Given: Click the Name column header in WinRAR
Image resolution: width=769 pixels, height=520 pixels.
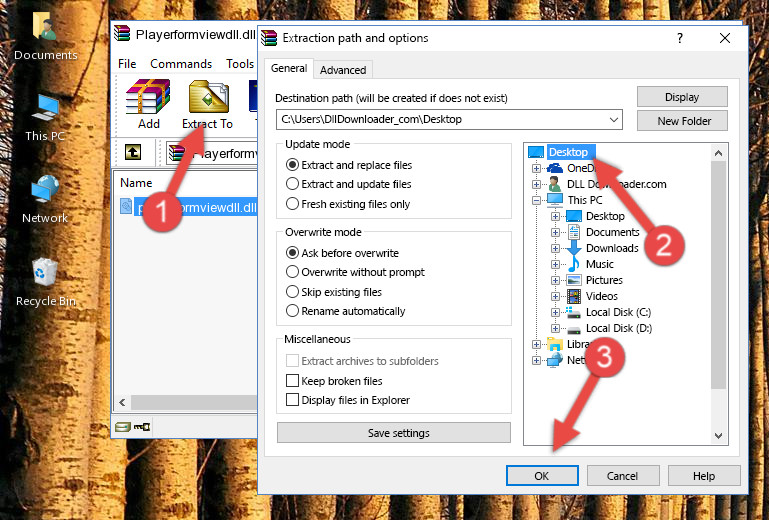Looking at the screenshot, I should [136, 182].
